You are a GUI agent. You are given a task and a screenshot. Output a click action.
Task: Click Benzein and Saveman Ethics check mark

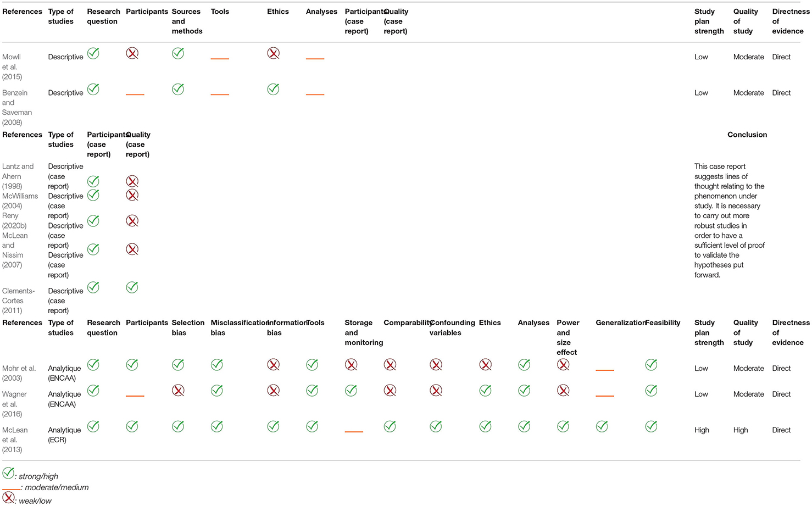click(273, 89)
